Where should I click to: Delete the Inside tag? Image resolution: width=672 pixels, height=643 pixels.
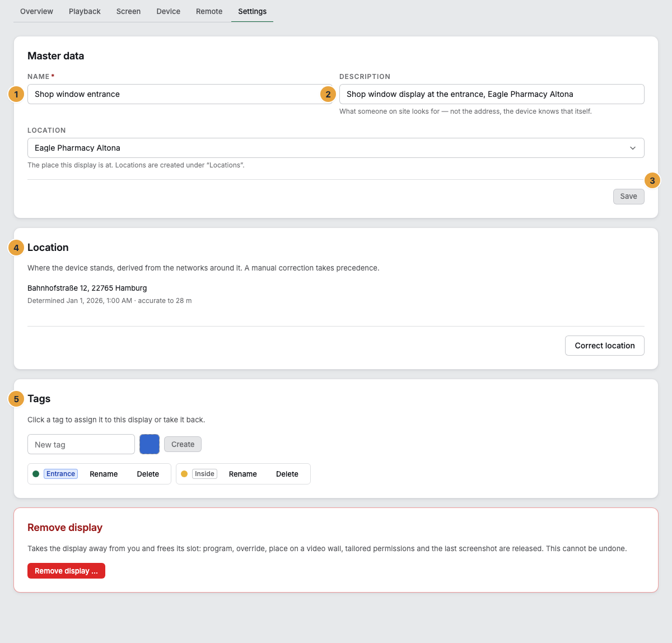coord(287,474)
